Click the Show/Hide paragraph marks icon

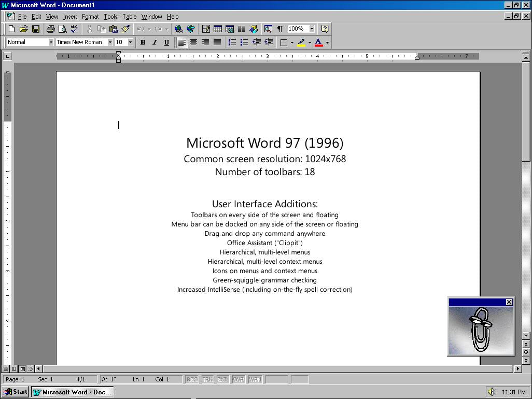pos(280,29)
